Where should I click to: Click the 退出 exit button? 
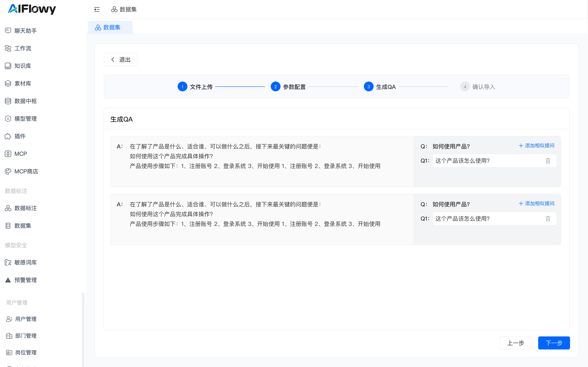[120, 60]
